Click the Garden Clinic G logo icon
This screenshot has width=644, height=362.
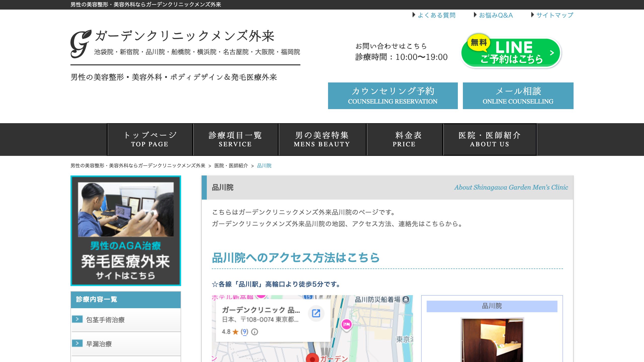[80, 44]
